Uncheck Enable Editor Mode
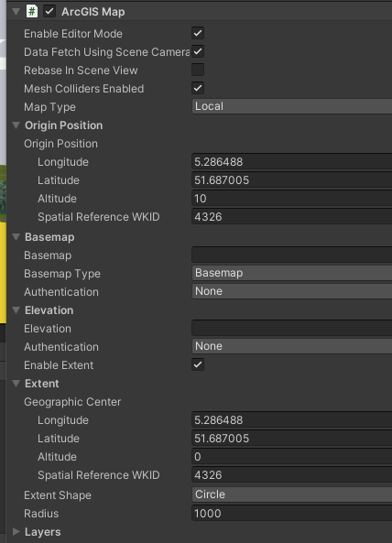The image size is (392, 543). [198, 33]
